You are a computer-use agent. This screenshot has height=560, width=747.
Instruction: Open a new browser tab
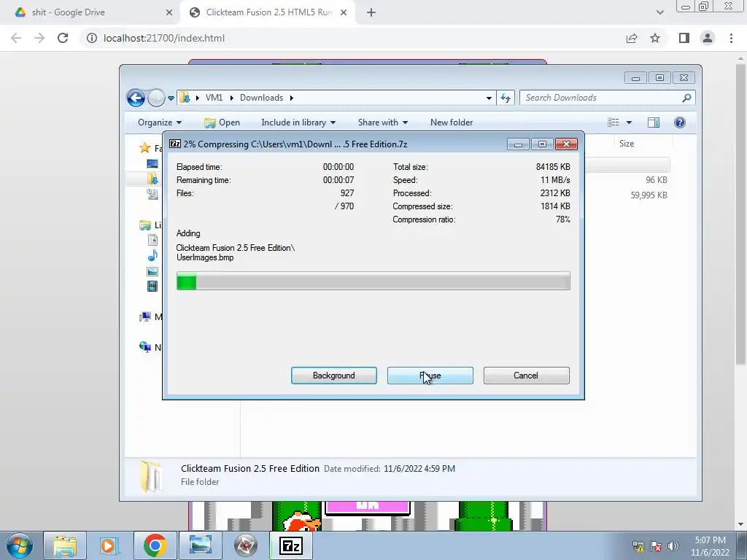coord(371,12)
